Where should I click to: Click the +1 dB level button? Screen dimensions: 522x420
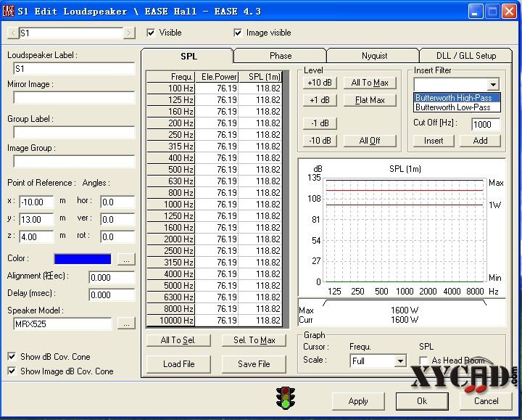pos(320,100)
